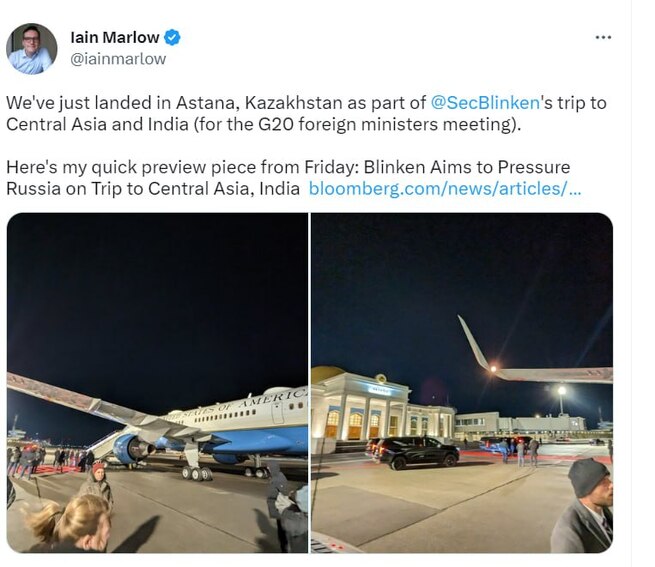Follow the bloomberg.com/news/articles link

pyautogui.click(x=445, y=188)
